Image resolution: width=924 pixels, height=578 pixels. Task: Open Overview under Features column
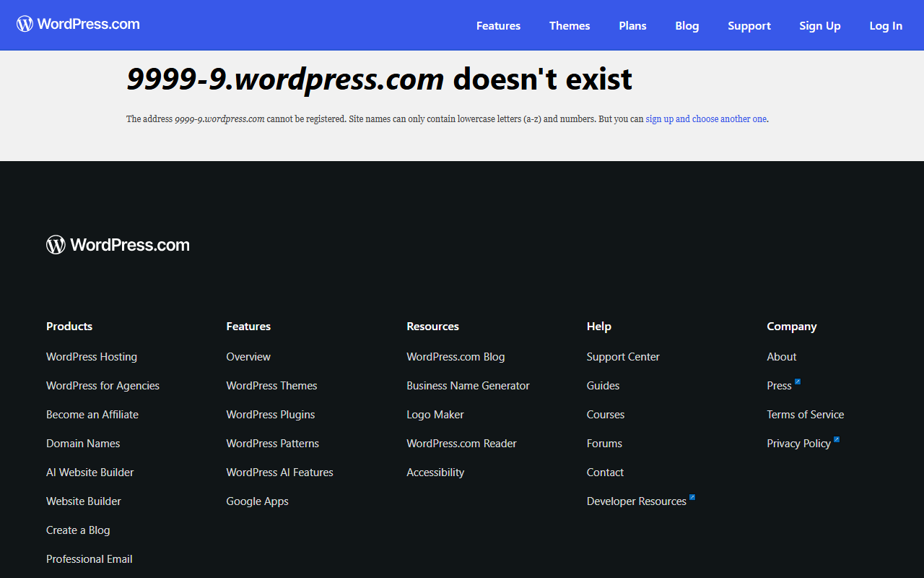point(248,357)
